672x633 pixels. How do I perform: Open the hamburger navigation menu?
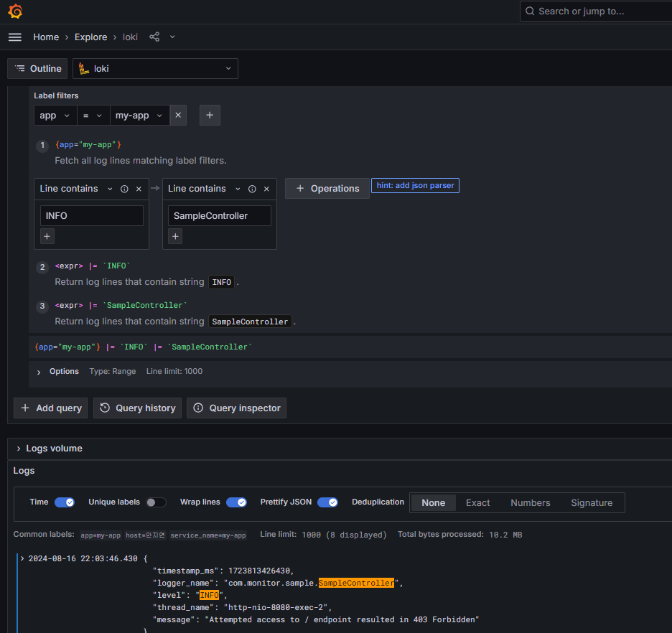pyautogui.click(x=15, y=37)
